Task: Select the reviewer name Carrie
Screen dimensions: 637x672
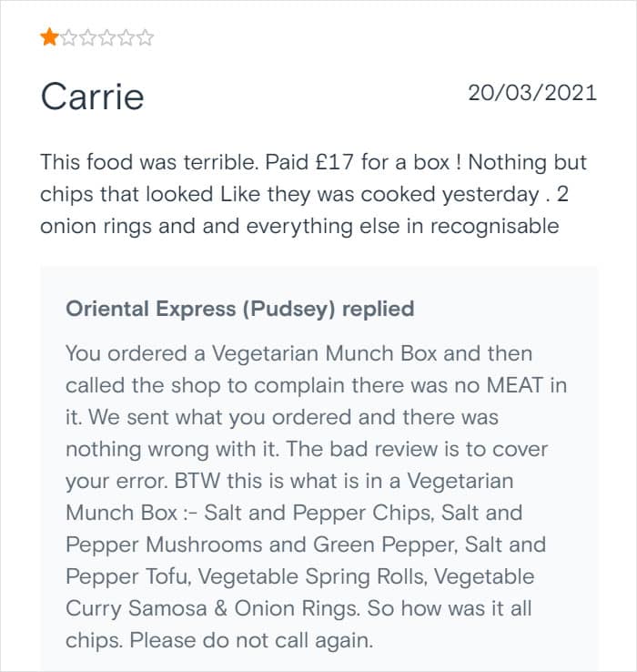Action: click(x=92, y=97)
